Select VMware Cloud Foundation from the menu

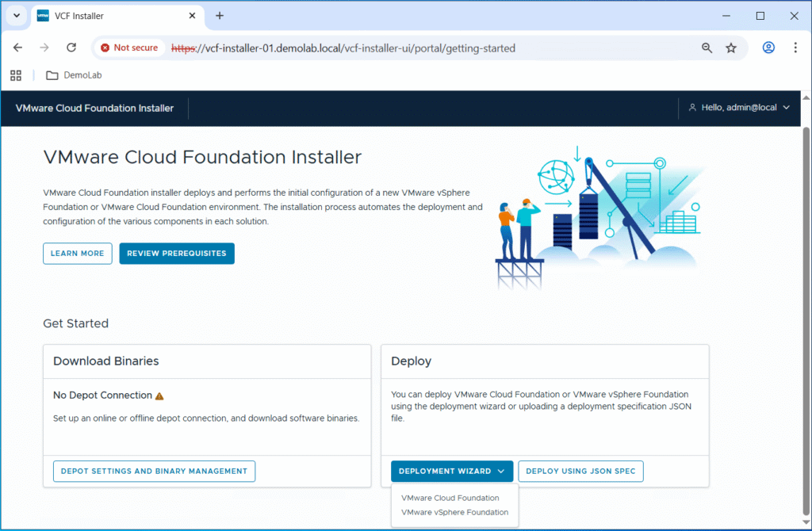(450, 498)
